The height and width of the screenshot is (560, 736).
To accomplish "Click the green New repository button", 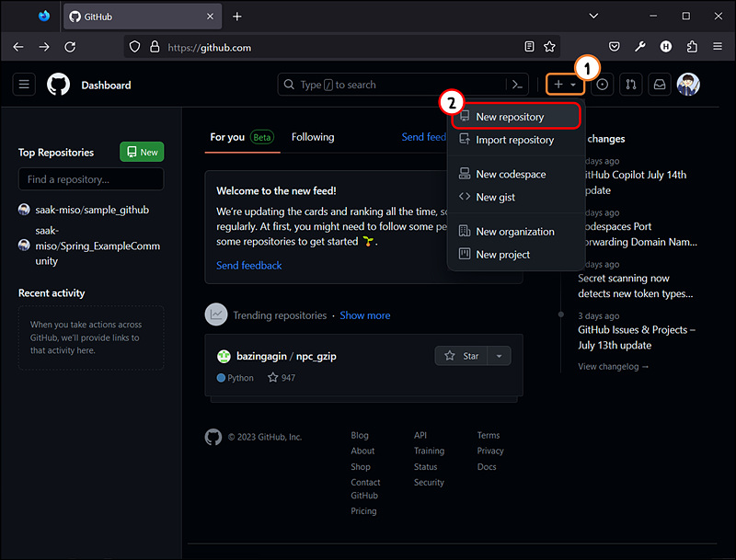I will 142,152.
